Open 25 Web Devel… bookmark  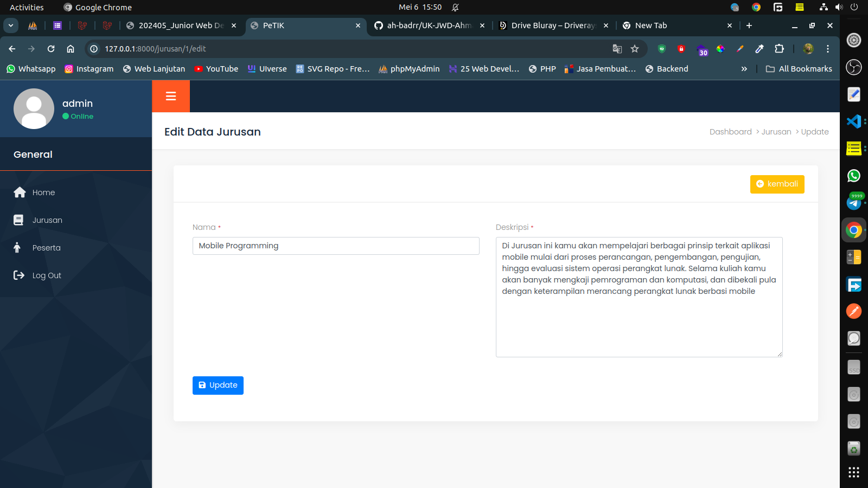pos(484,69)
